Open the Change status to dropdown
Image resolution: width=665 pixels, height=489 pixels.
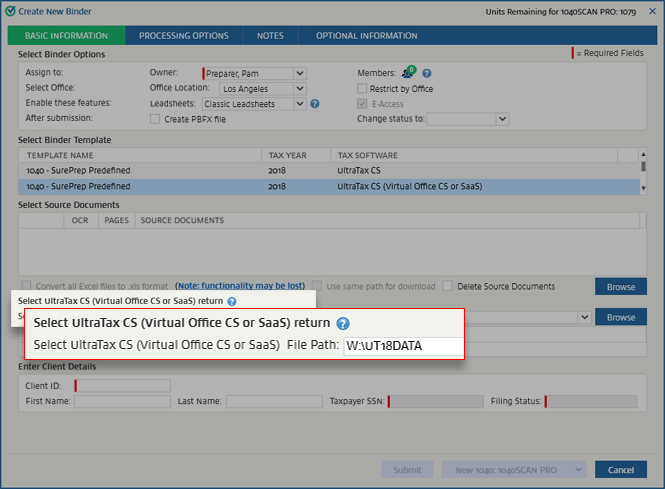(503, 119)
